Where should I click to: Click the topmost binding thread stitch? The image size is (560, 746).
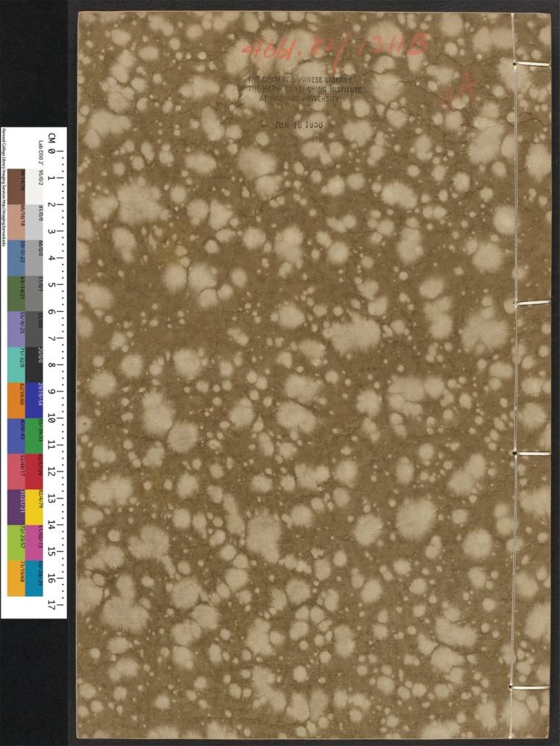(532, 63)
